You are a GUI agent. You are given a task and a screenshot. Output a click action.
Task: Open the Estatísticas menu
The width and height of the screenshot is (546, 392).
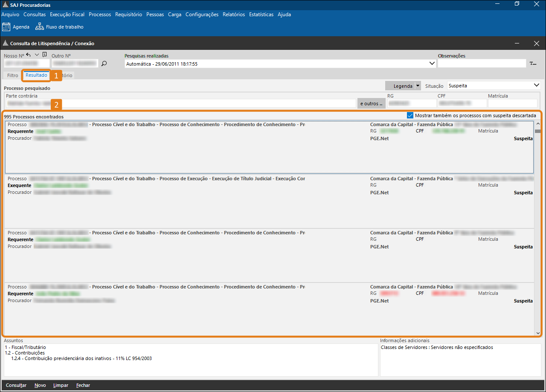point(261,14)
